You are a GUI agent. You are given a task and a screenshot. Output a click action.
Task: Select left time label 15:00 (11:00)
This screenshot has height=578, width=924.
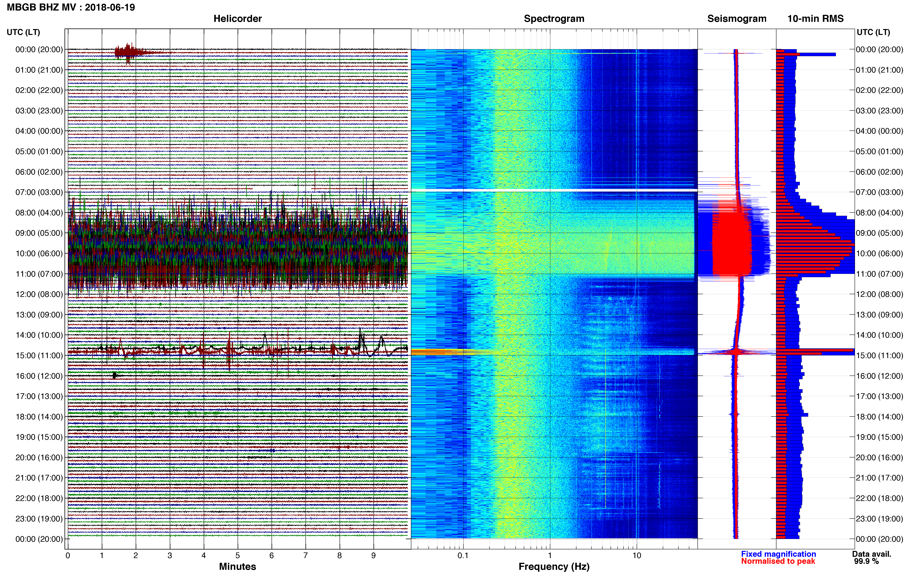[x=39, y=355]
